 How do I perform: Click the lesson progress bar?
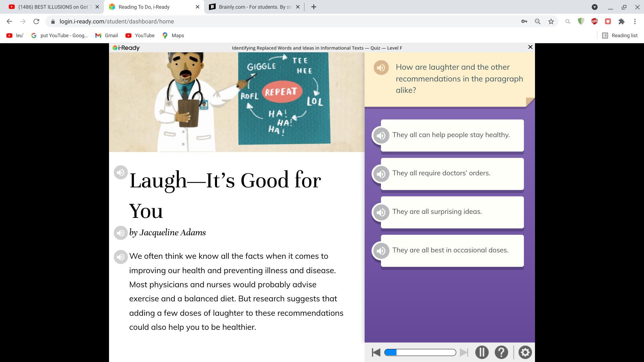[420, 352]
